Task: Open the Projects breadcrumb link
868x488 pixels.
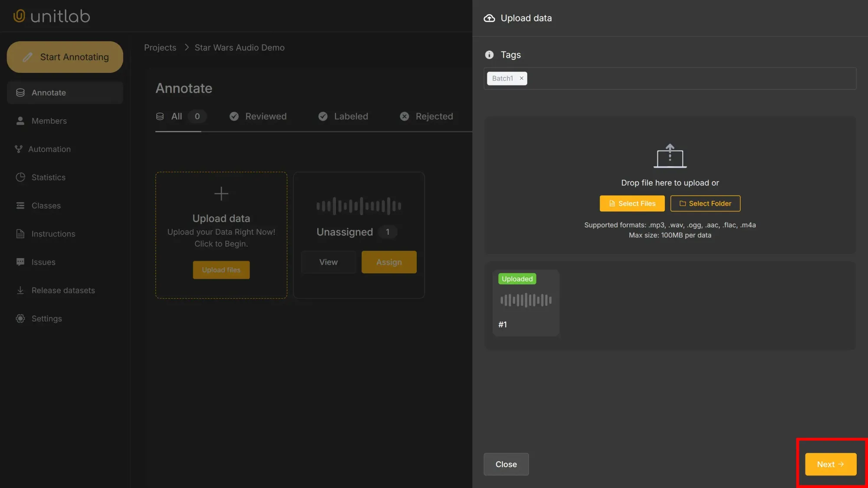Action: (160, 47)
